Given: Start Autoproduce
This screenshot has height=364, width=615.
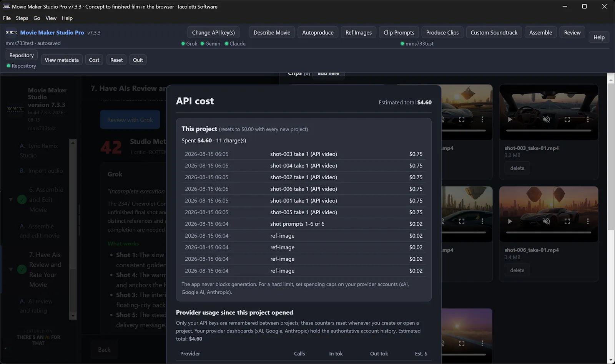Looking at the screenshot, I should click(318, 33).
